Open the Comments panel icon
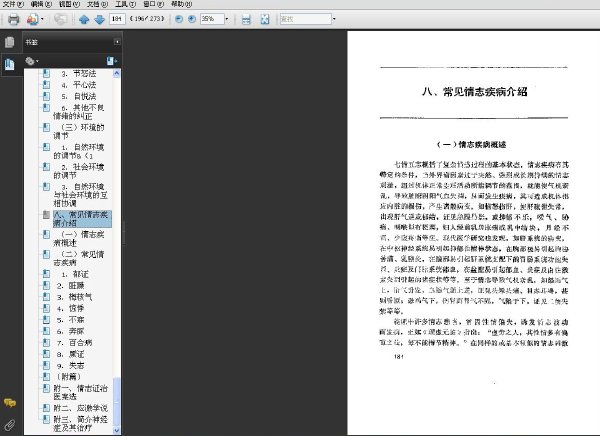 [10, 402]
